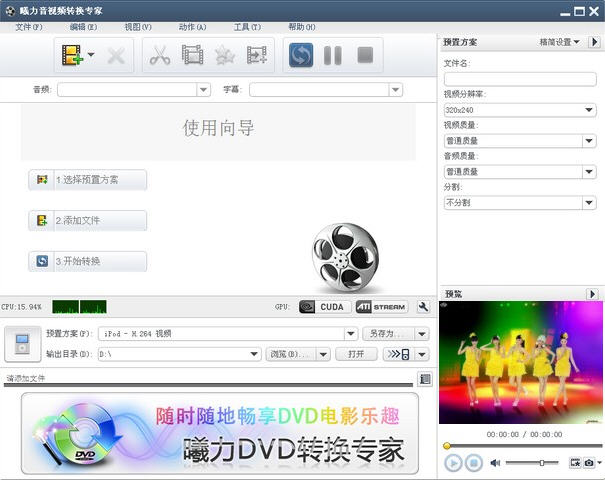The width and height of the screenshot is (605, 480).
Task: Open the 文件 menu
Action: (29, 27)
